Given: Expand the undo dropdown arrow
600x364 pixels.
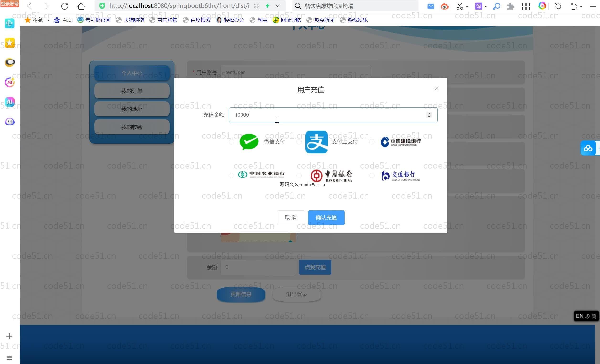Looking at the screenshot, I should pos(581,6).
